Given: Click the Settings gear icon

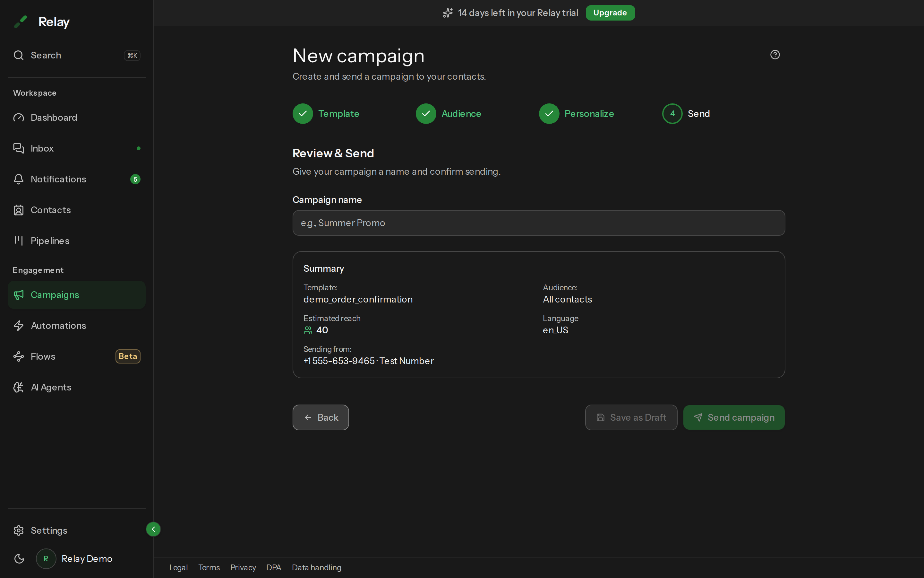Looking at the screenshot, I should click(19, 530).
